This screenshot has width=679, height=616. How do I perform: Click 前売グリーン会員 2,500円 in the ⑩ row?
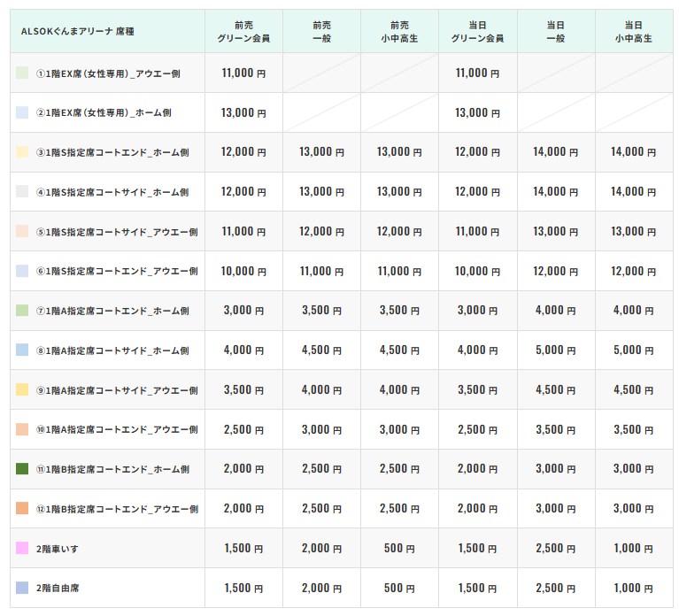click(243, 430)
